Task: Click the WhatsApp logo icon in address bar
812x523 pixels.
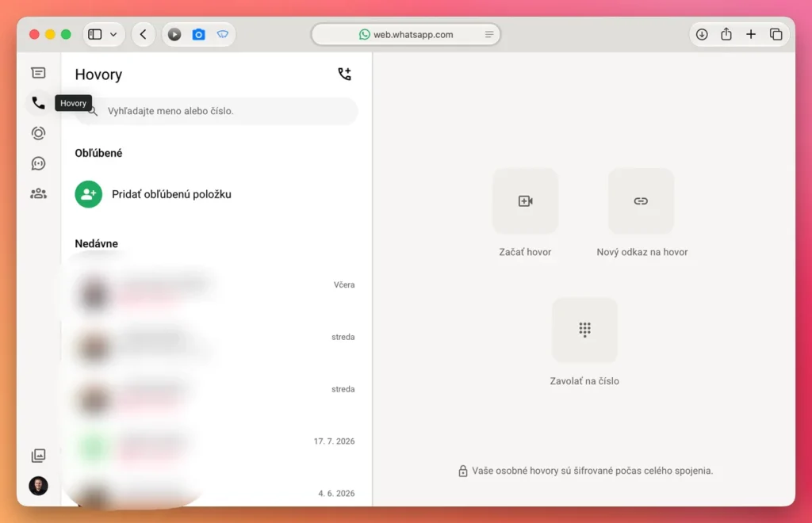Action: pyautogui.click(x=365, y=35)
